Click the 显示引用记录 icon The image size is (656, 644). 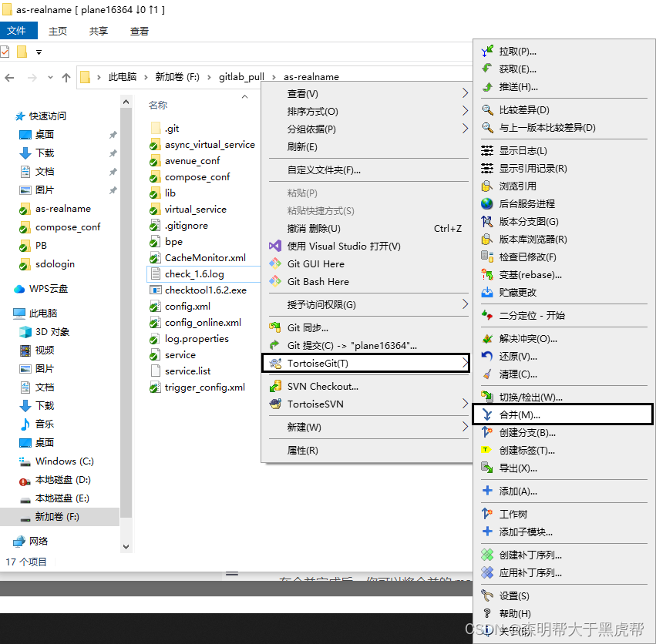pyautogui.click(x=487, y=168)
